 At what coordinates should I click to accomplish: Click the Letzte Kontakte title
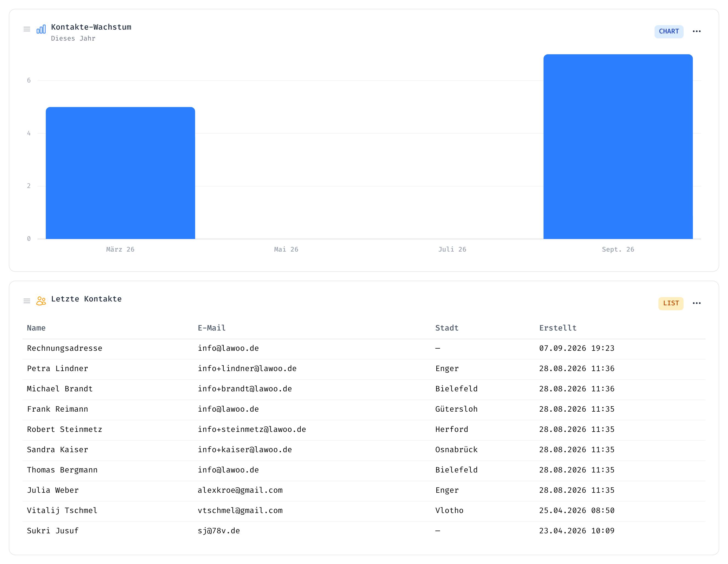click(86, 299)
